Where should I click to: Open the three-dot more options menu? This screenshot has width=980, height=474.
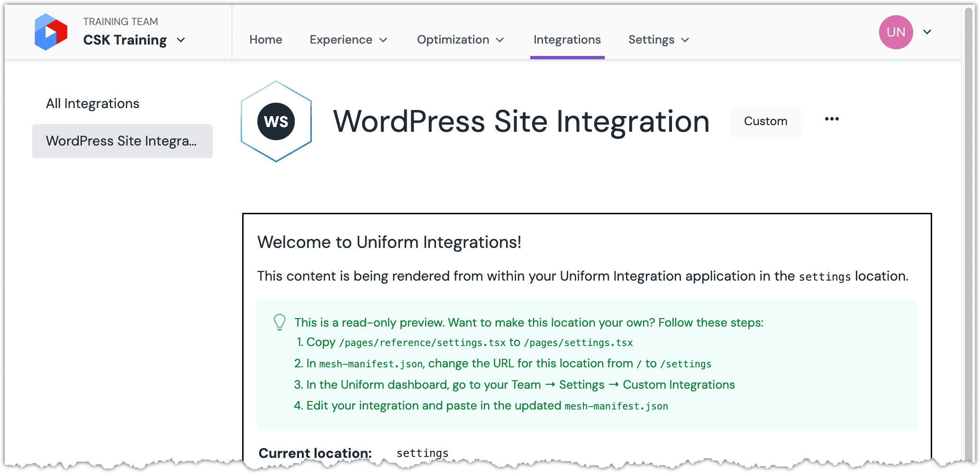(832, 119)
